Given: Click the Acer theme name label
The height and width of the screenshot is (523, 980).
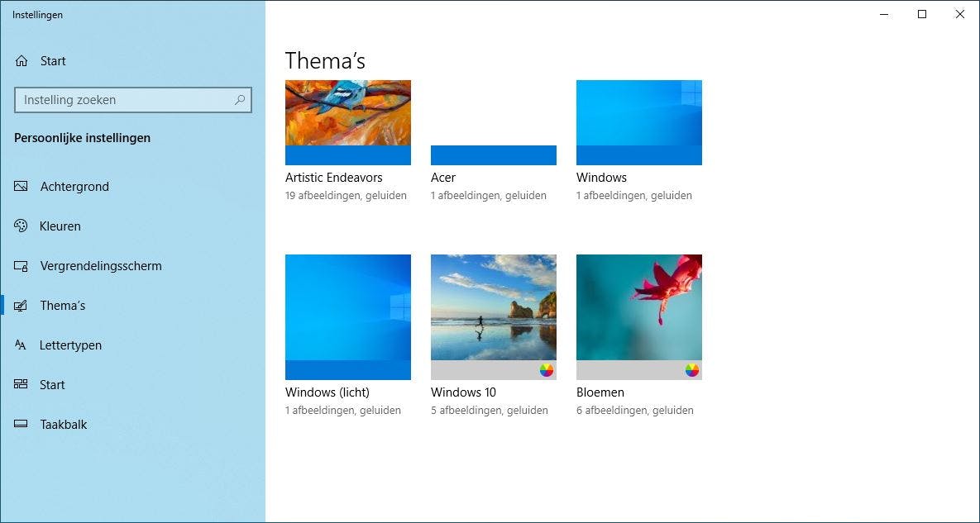Looking at the screenshot, I should (443, 178).
